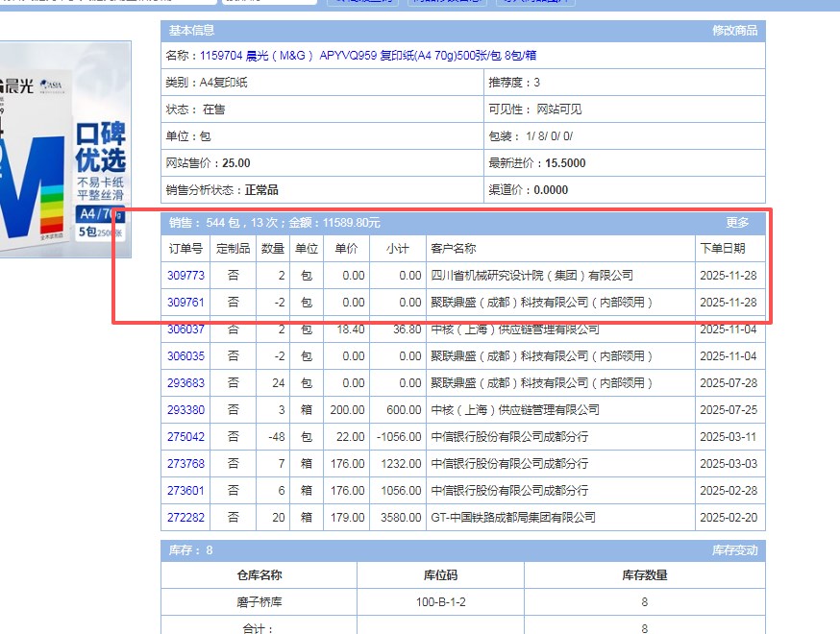Viewport: 840px width, 634px height.
Task: Open order number 272282
Action: (x=185, y=518)
